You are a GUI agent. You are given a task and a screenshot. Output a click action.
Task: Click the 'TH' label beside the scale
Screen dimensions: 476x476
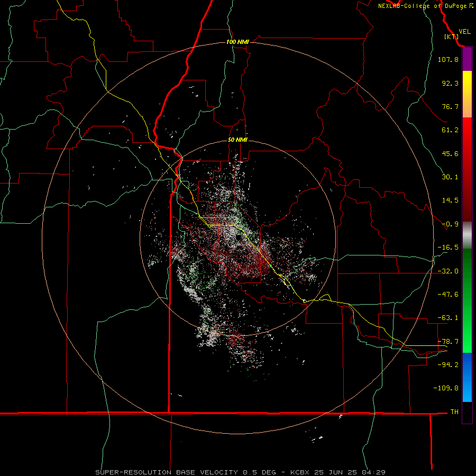[x=454, y=412]
